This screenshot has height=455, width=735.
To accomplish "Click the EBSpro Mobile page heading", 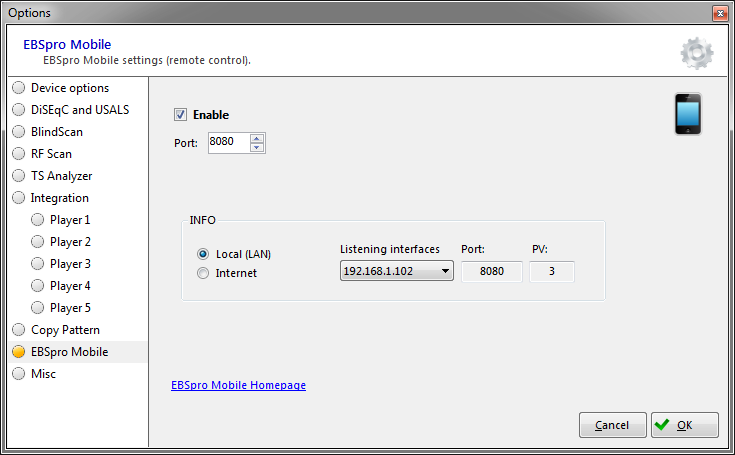I will click(x=67, y=45).
